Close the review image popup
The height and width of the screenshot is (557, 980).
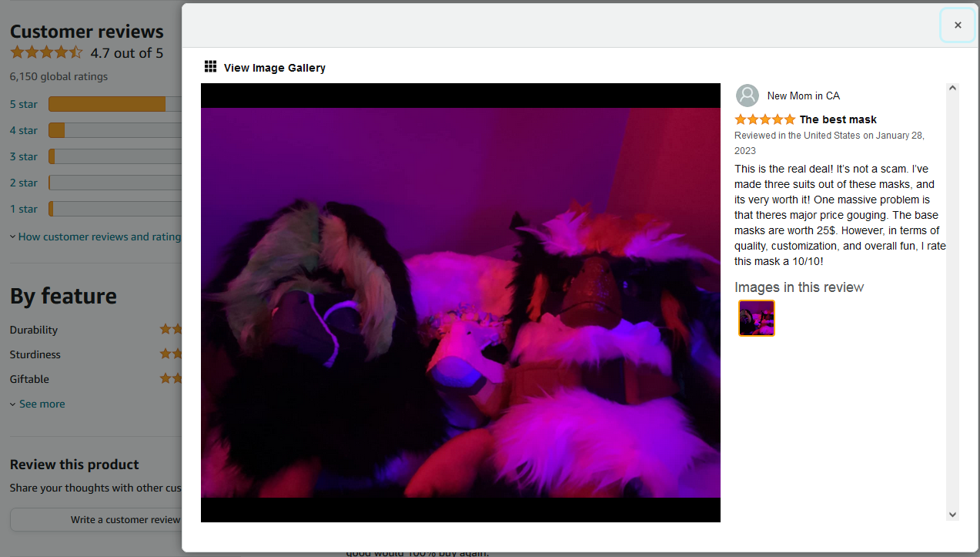[x=958, y=25]
